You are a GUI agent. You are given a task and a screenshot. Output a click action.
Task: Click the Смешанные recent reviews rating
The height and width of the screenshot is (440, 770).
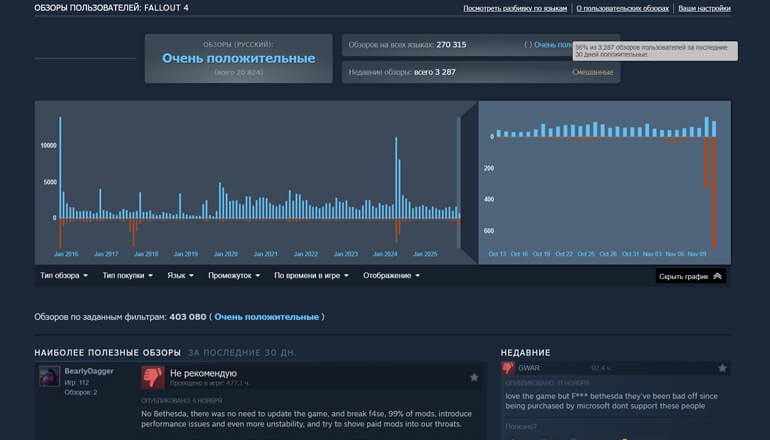click(x=592, y=72)
